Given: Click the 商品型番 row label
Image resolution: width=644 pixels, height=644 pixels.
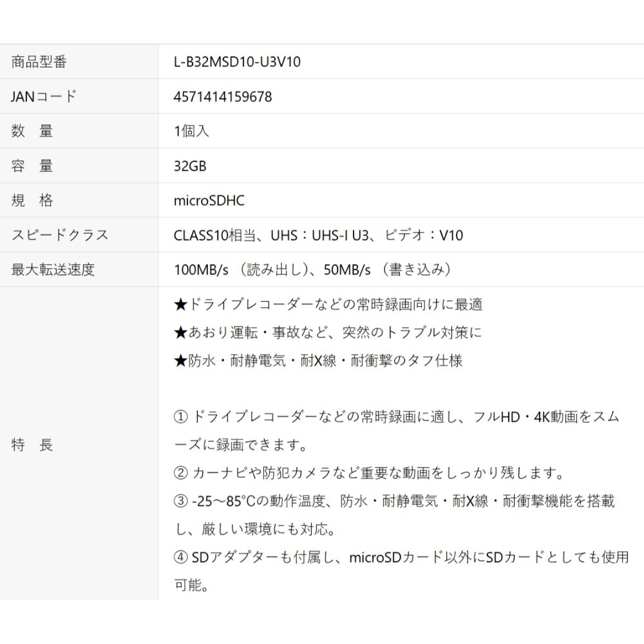Looking at the screenshot, I should click(39, 62).
